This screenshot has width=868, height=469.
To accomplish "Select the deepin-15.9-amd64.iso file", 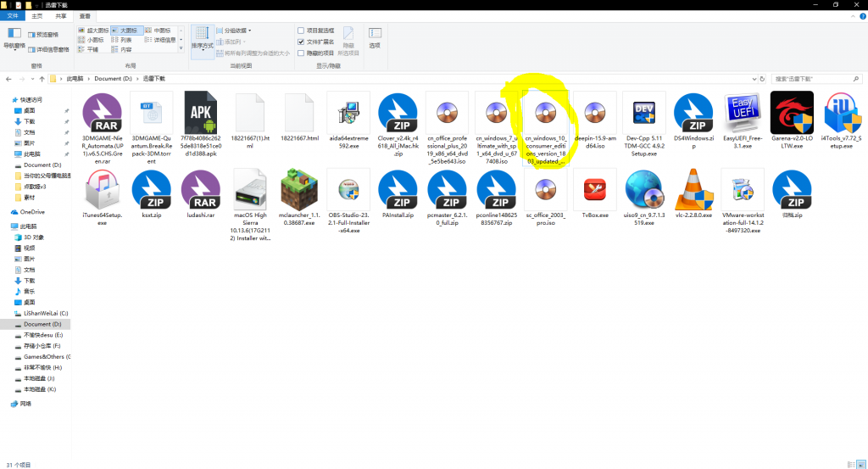I will 595,120.
